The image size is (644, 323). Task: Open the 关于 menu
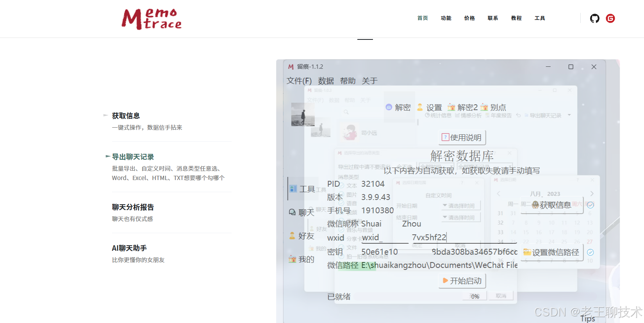[x=369, y=81]
